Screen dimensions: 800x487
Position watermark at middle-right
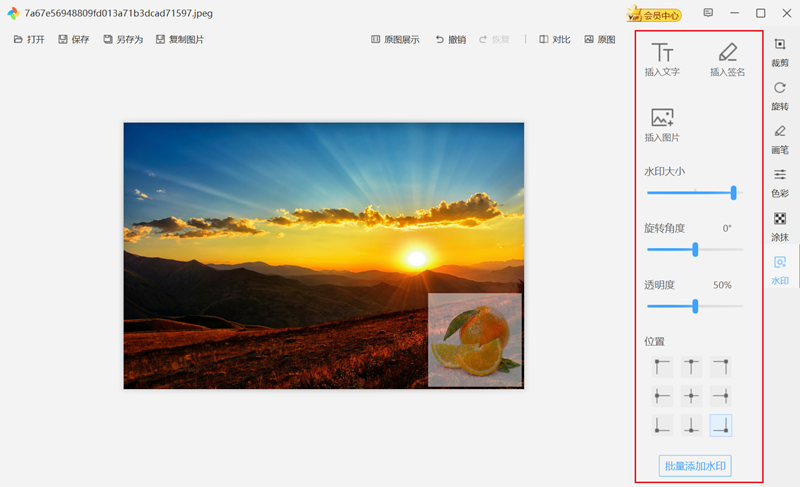[721, 396]
